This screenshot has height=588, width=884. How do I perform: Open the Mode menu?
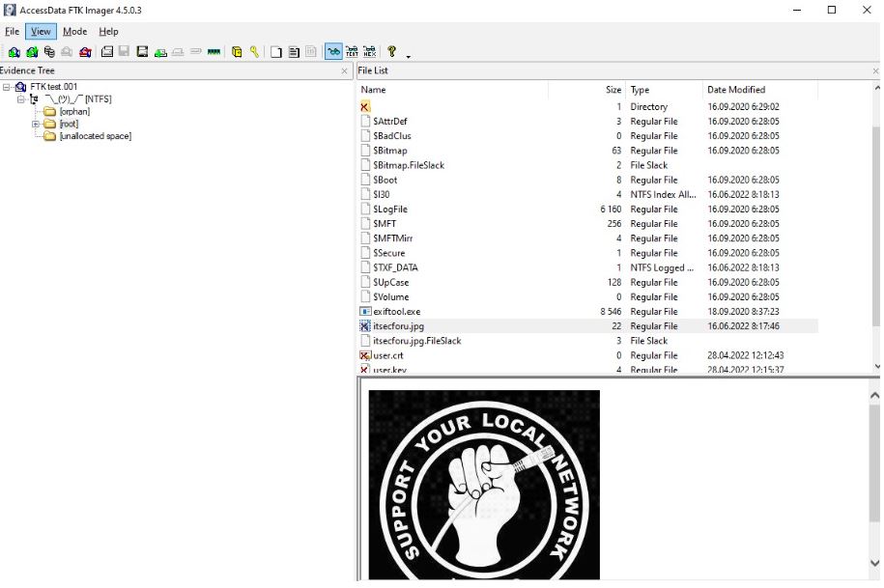click(x=74, y=32)
